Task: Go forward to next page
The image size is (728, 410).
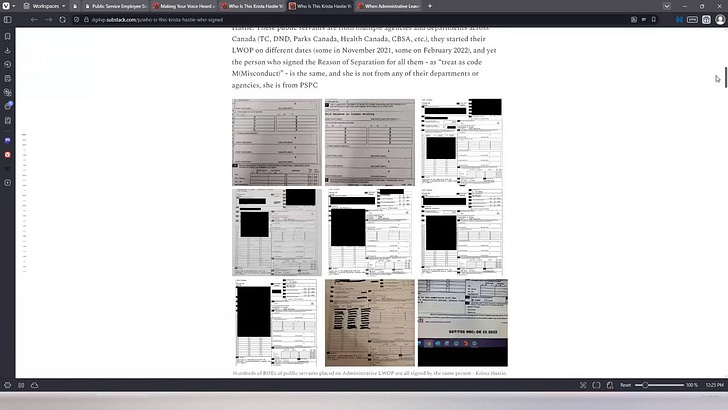Action: click(x=48, y=20)
